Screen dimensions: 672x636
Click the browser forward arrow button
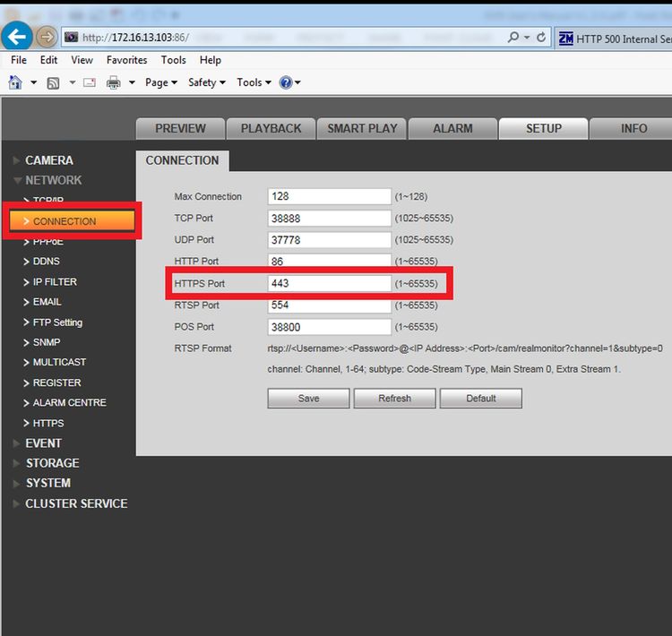47,37
